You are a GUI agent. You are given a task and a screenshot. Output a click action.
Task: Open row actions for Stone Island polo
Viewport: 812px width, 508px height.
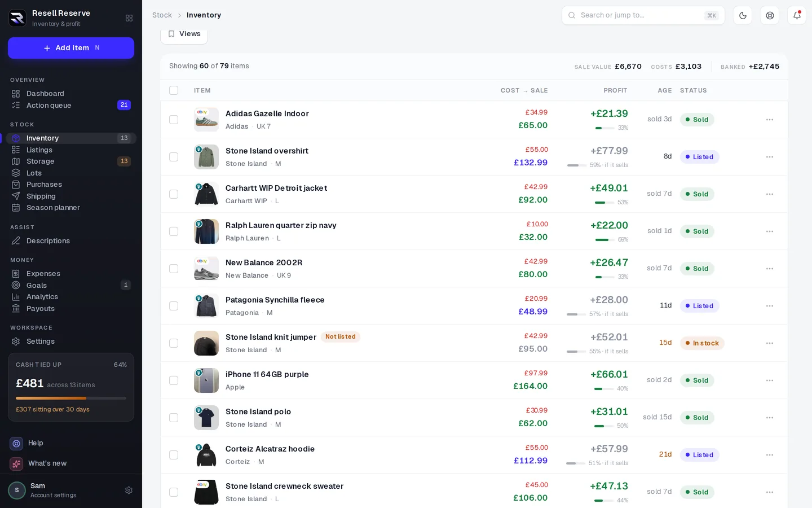pyautogui.click(x=770, y=418)
